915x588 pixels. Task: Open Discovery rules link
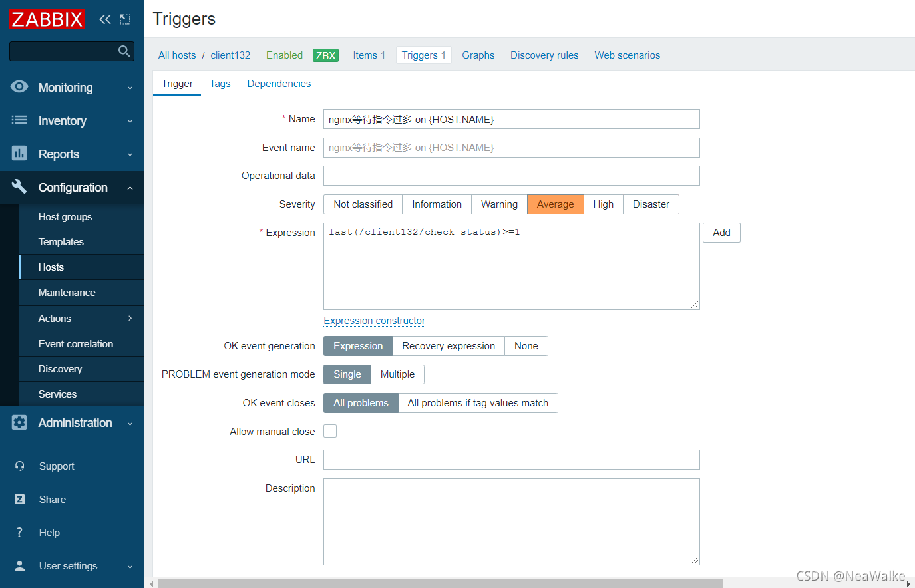(544, 55)
